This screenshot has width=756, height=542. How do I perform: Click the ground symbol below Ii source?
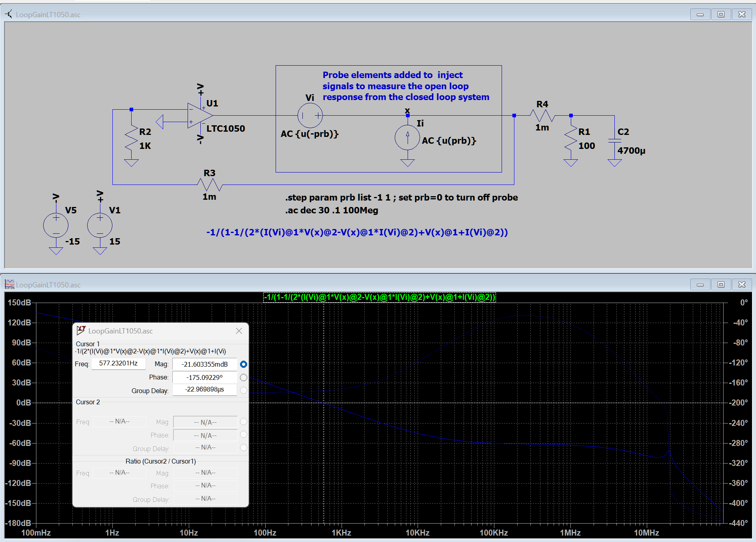click(x=408, y=163)
